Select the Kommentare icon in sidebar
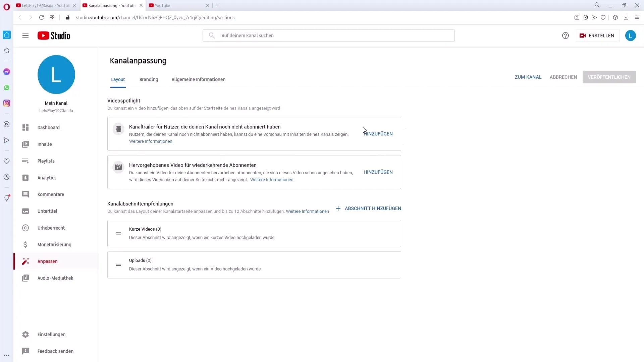 point(25,194)
